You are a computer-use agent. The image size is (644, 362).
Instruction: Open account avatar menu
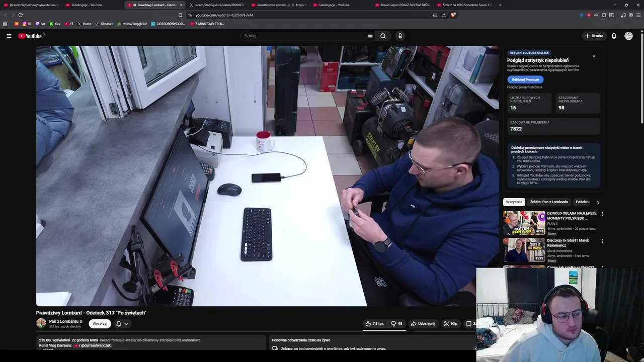click(x=628, y=36)
